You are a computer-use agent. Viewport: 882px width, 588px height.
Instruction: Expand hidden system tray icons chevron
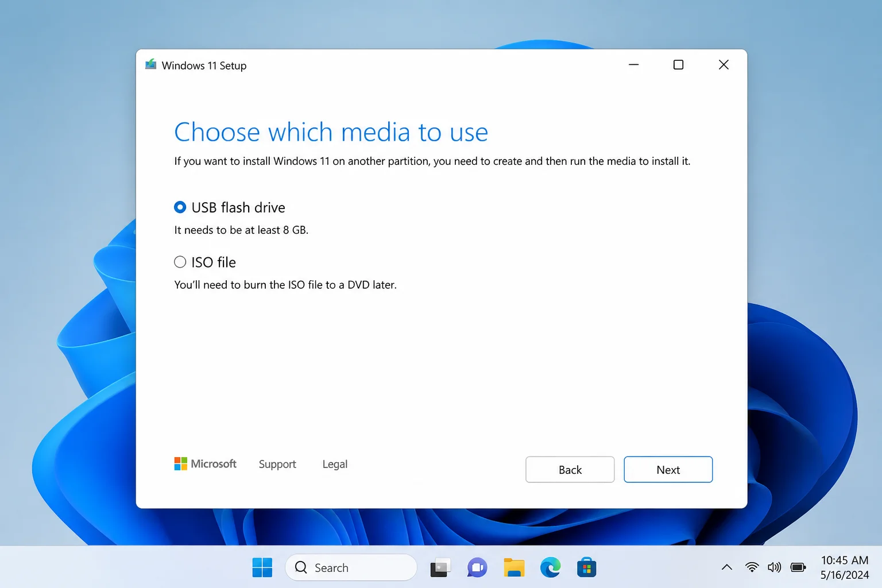tap(727, 567)
